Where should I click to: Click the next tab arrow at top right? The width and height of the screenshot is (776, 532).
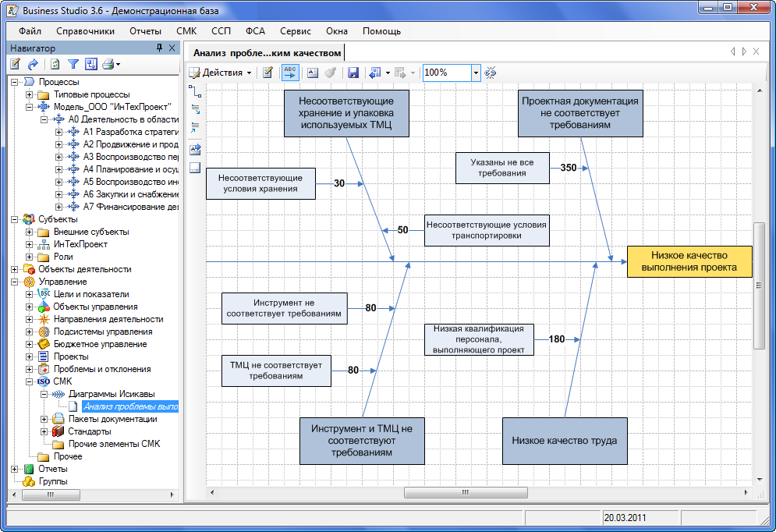[x=744, y=51]
